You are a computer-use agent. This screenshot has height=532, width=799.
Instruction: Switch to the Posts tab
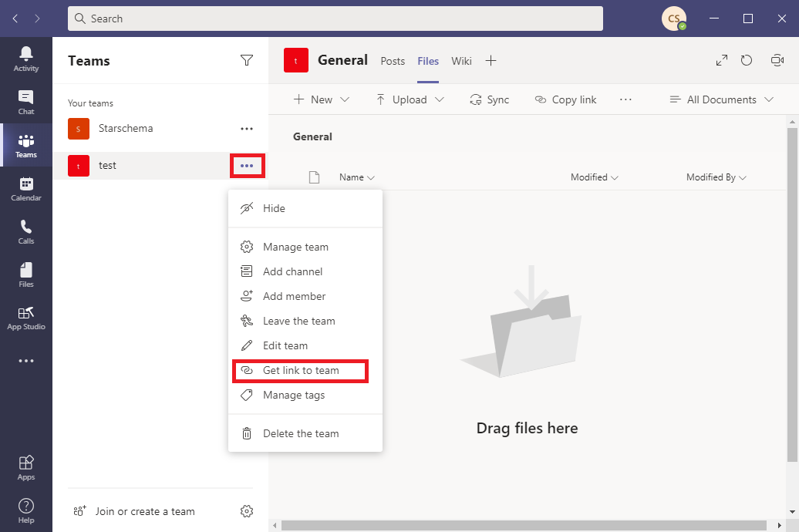393,61
